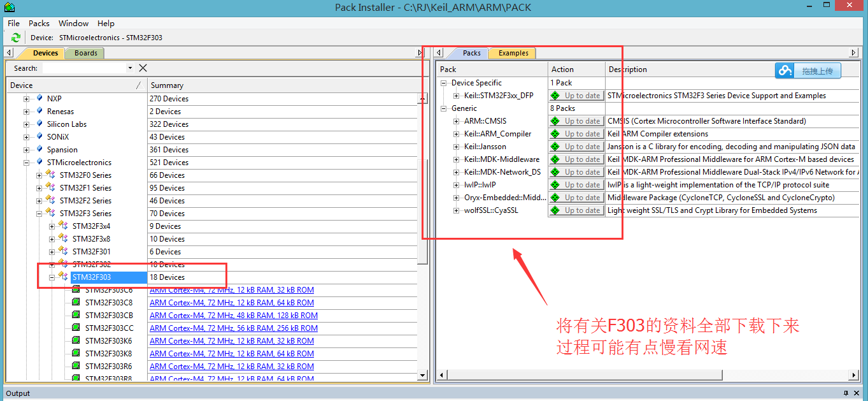Select the STM32F303C8 chip icon
This screenshot has height=401, width=868.
76,303
